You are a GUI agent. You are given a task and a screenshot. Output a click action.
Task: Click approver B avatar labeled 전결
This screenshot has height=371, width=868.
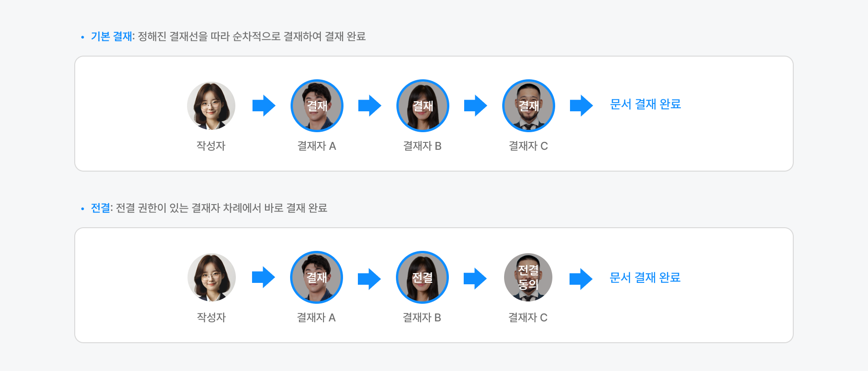(x=422, y=277)
